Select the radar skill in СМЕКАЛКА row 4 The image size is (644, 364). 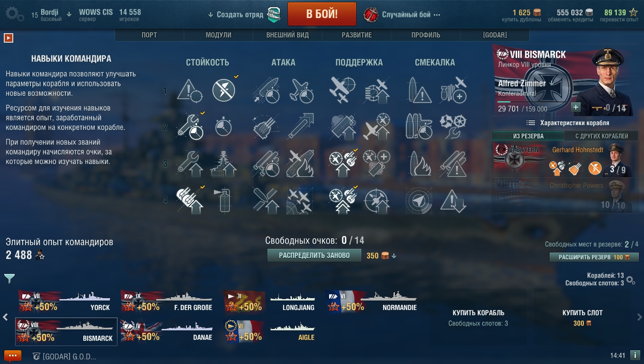pos(419,200)
